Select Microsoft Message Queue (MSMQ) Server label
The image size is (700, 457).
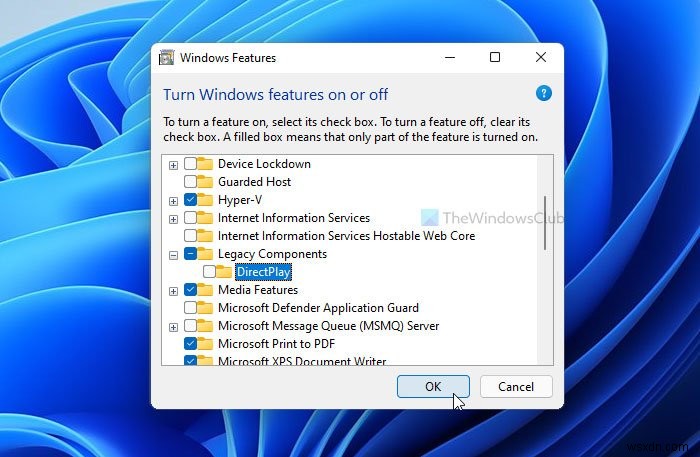[x=329, y=326]
